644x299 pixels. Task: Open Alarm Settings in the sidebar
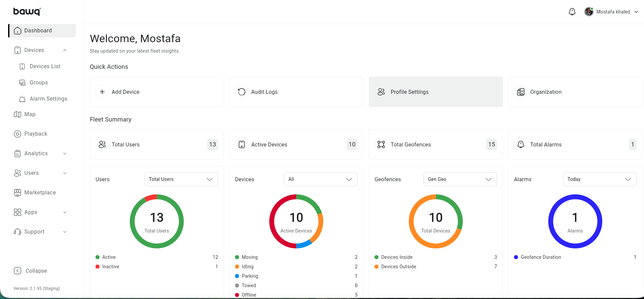[48, 99]
